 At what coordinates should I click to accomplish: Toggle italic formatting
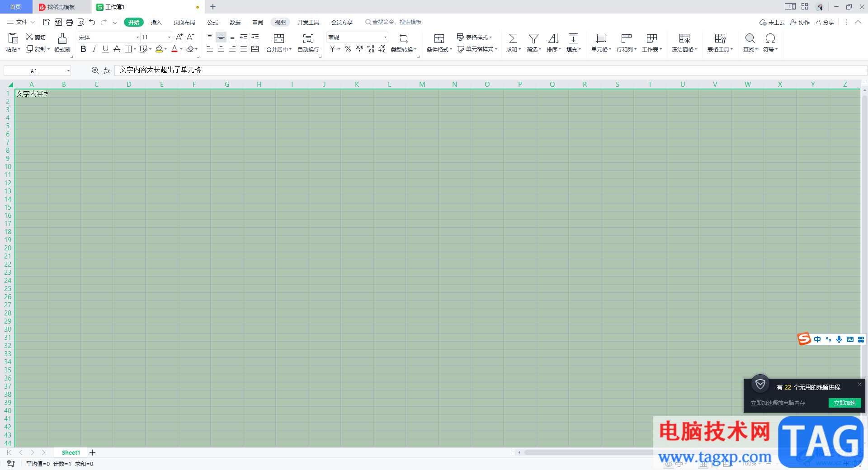coord(94,49)
